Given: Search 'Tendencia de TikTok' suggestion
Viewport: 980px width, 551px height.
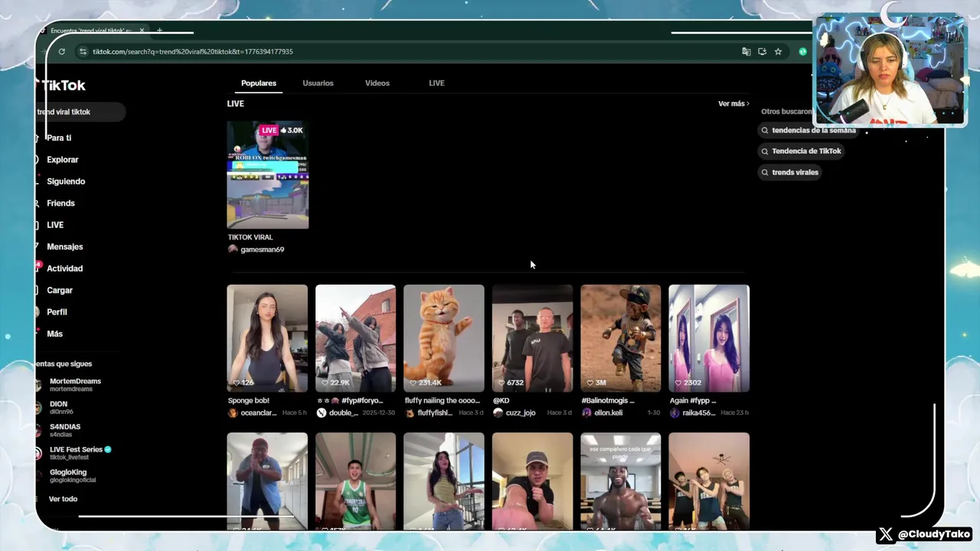Looking at the screenshot, I should [801, 152].
